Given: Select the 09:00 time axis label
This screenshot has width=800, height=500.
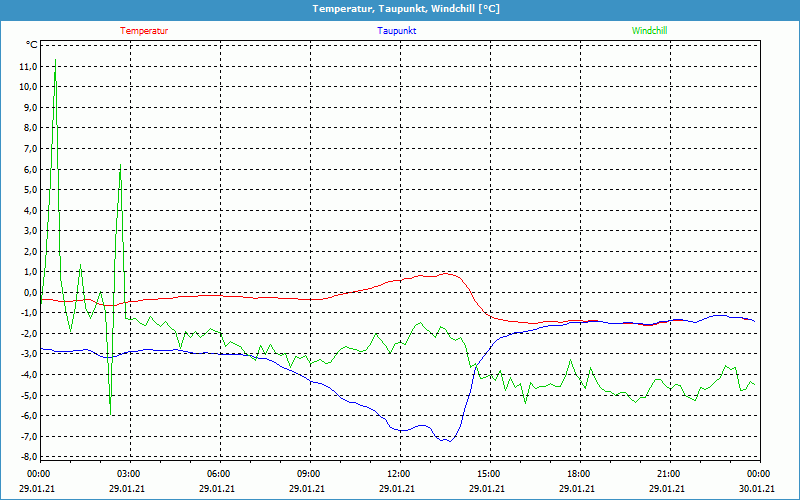Looking at the screenshot, I should click(309, 474).
